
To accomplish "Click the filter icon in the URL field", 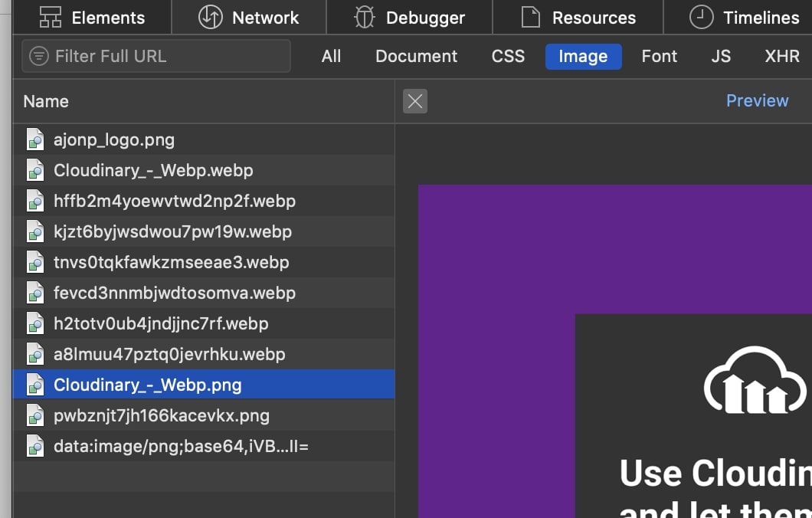I will (x=39, y=56).
